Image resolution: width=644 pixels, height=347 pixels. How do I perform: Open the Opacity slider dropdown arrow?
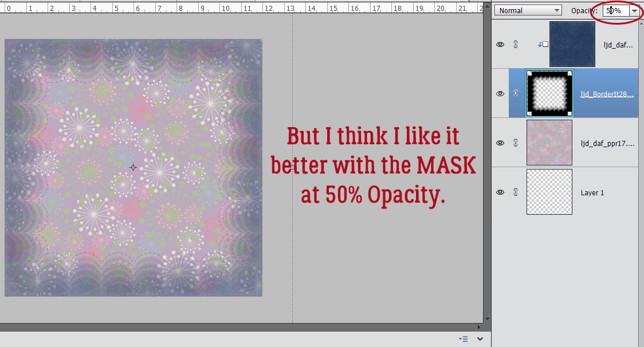[x=634, y=11]
